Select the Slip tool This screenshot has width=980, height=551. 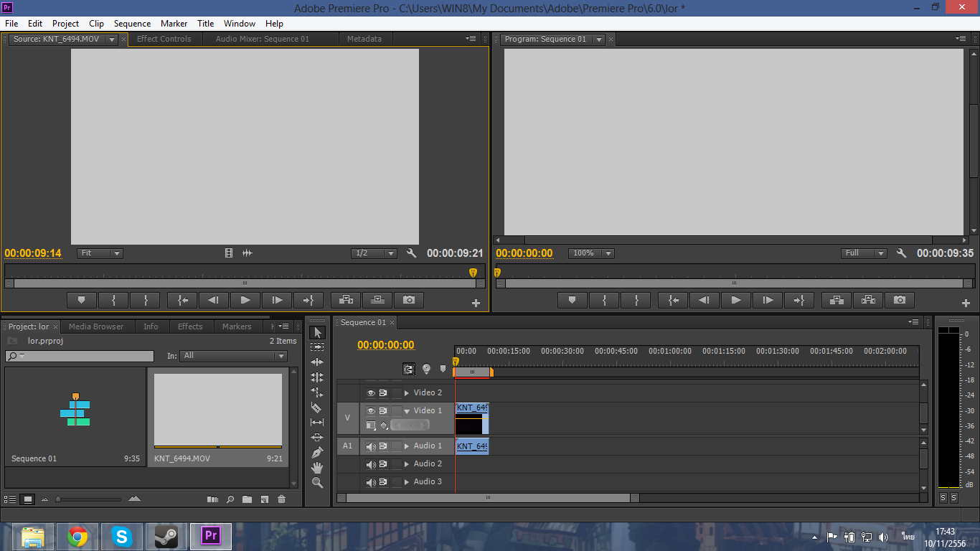coord(317,423)
